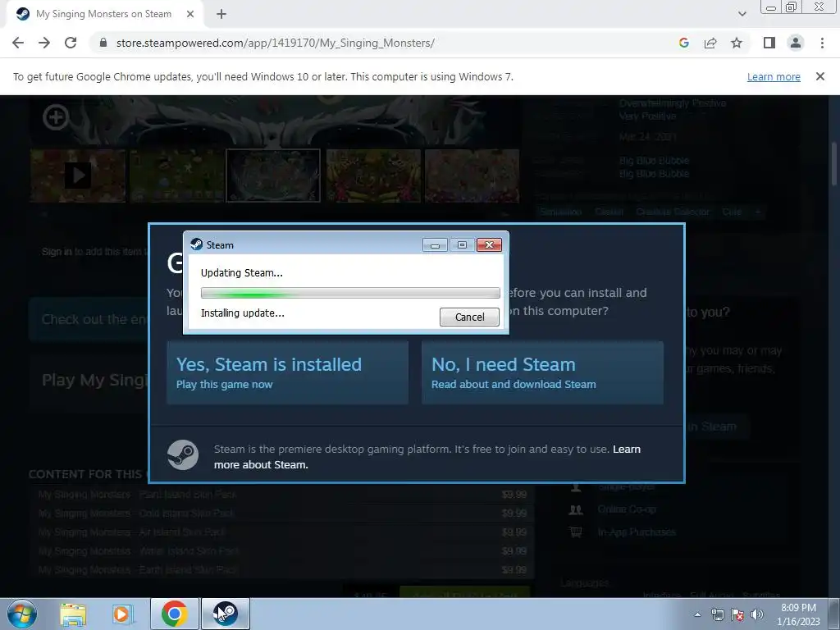
Task: Open Plant Island Skin Pack row
Action: (x=282, y=494)
